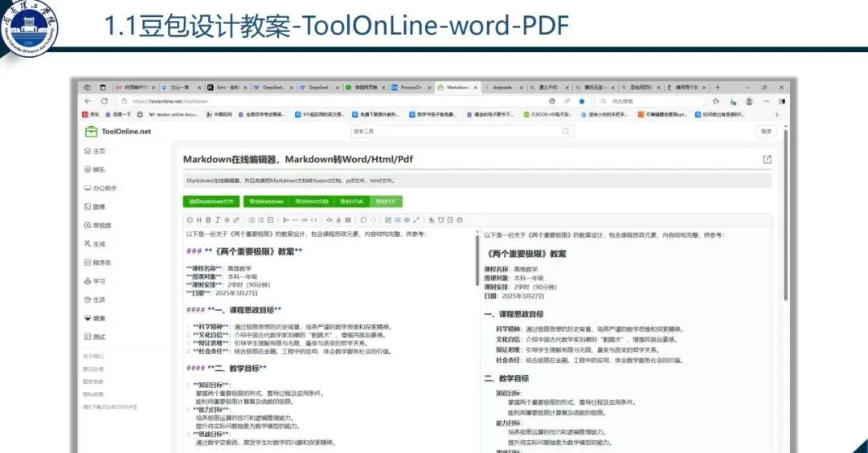Toggle fullscreen editor mode
This screenshot has width=868, height=453.
point(416,219)
